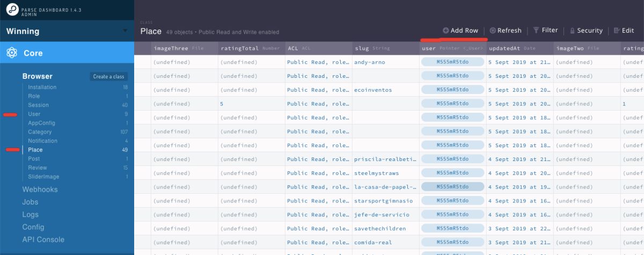Click the Security padlock icon
This screenshot has width=644, height=255.
(x=572, y=31)
